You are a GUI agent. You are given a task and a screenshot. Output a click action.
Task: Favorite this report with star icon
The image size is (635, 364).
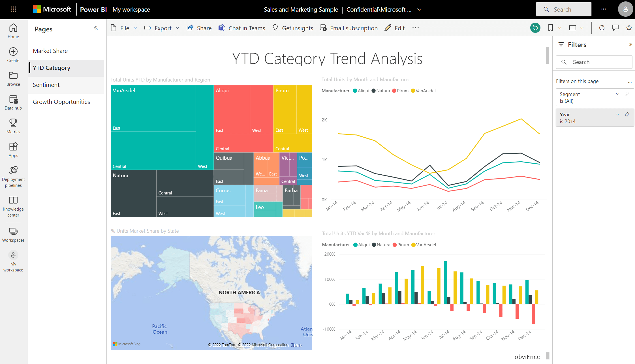coord(629,28)
